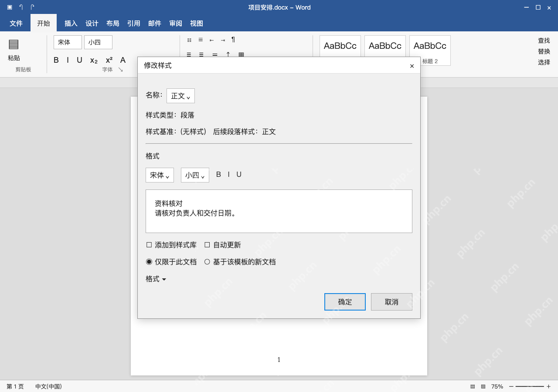Close the 修改样式 dialog
Screen dimensions: 558x392
coord(412,66)
